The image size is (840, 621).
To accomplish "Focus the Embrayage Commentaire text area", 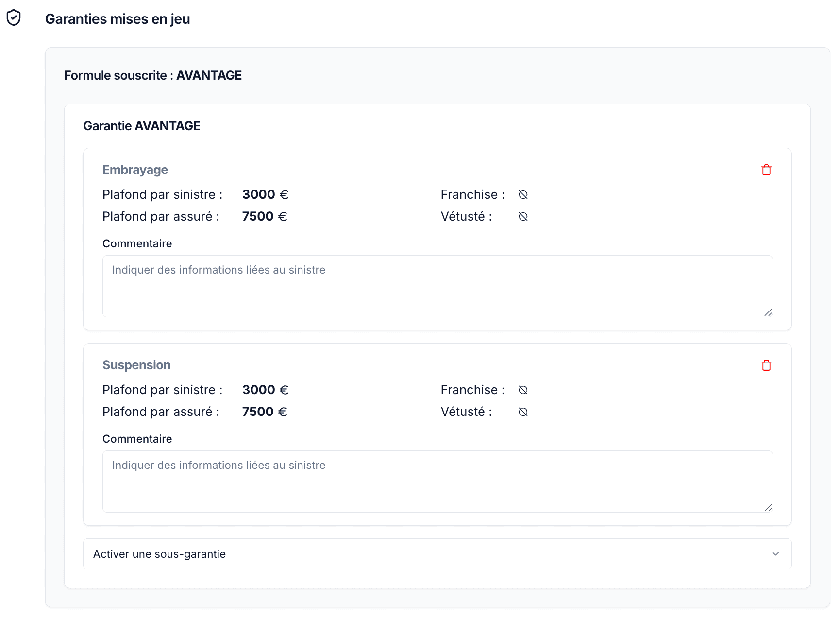I will (x=437, y=286).
